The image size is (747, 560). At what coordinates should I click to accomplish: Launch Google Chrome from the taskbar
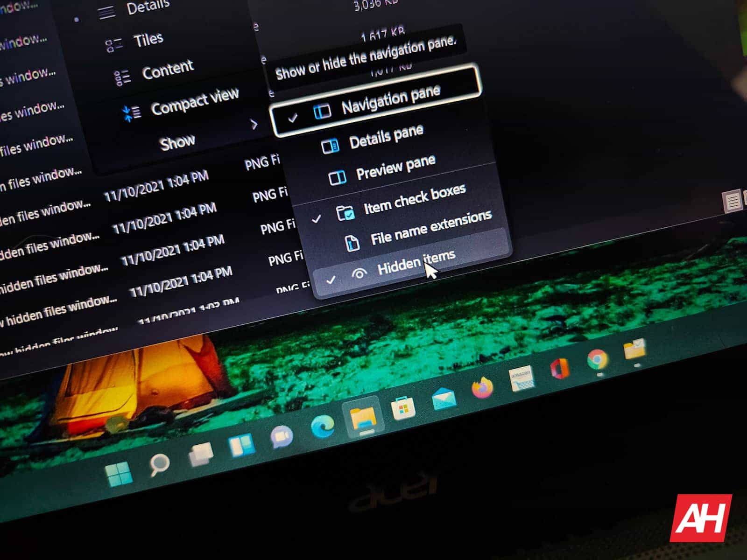pos(597,359)
